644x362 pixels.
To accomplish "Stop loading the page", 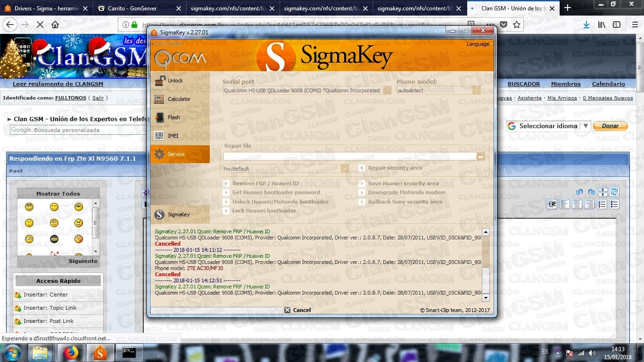I will point(40,25).
